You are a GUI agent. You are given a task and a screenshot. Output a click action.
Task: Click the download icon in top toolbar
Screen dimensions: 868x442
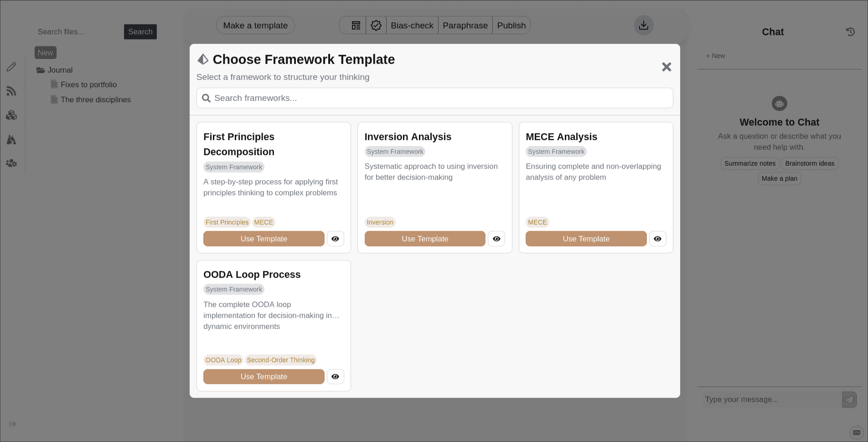tap(644, 25)
